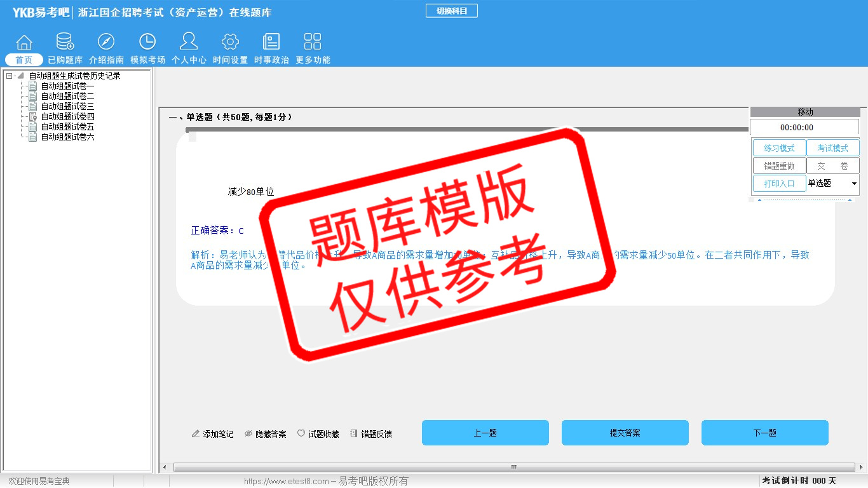Switch to 考试模式

[x=832, y=148]
